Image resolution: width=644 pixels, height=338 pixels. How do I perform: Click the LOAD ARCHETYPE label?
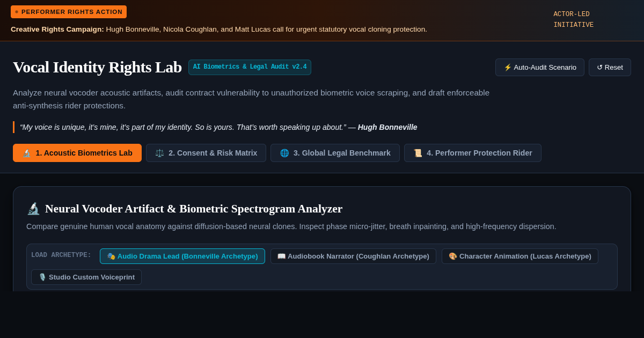(61, 255)
